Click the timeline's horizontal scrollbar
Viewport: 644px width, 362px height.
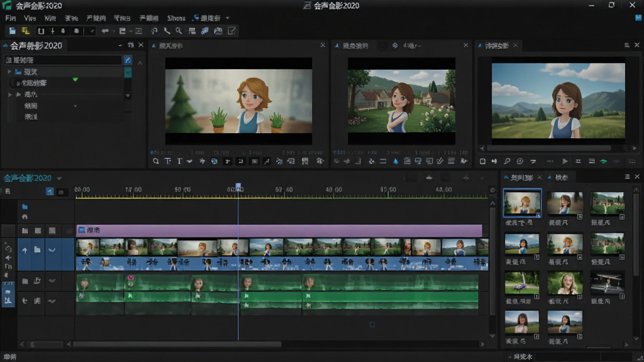[x=177, y=344]
